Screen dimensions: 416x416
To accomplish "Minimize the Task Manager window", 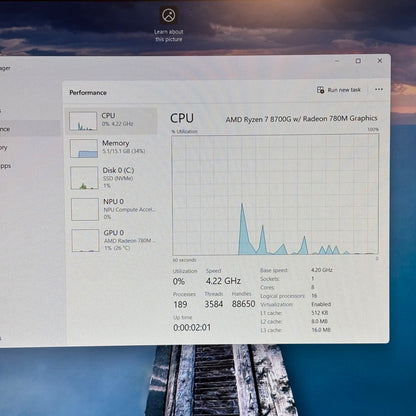I will pos(337,61).
